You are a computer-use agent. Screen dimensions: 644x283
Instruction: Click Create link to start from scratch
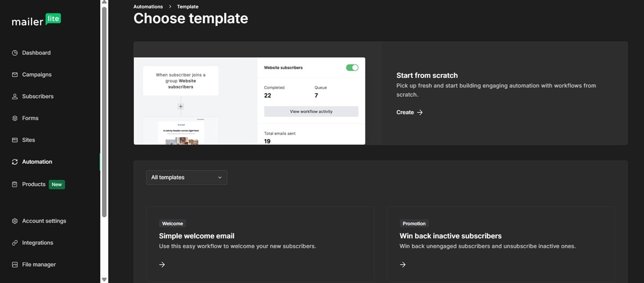[x=409, y=112]
